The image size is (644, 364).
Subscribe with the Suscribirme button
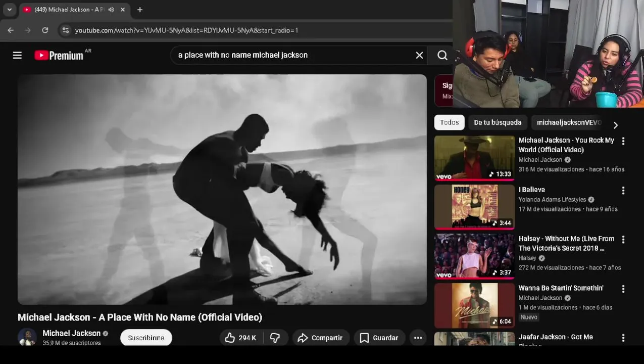tap(146, 338)
